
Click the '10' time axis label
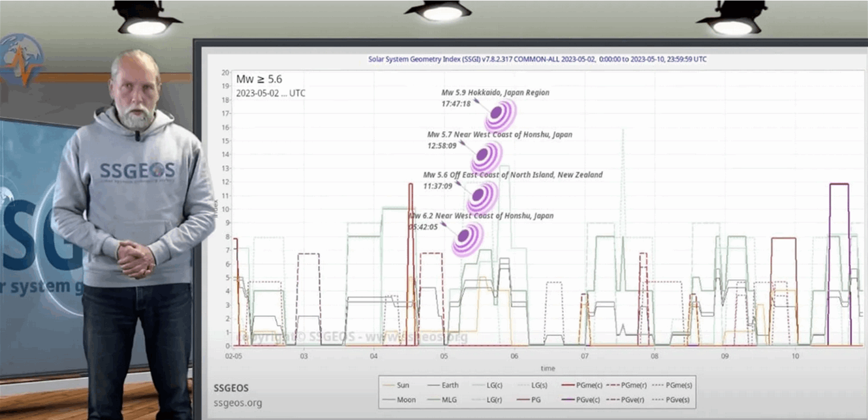coord(795,357)
